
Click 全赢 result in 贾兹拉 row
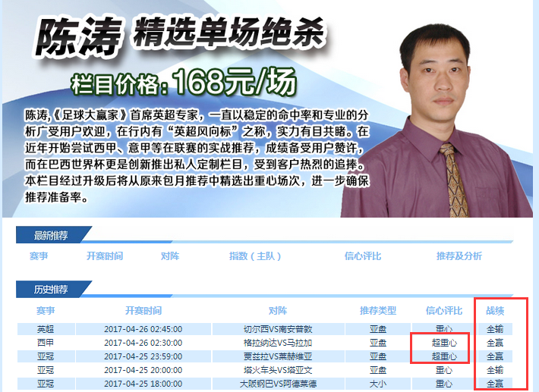coord(495,356)
